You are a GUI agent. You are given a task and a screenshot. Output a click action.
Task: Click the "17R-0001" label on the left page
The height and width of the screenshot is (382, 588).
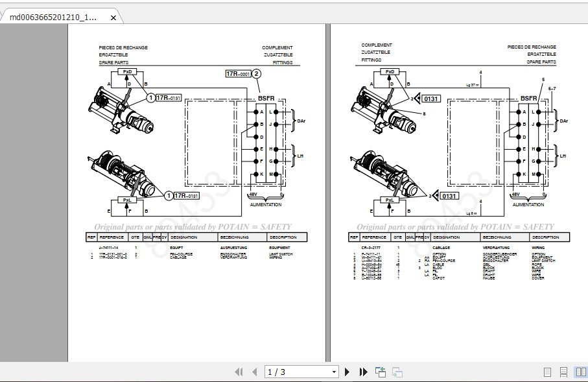237,74
